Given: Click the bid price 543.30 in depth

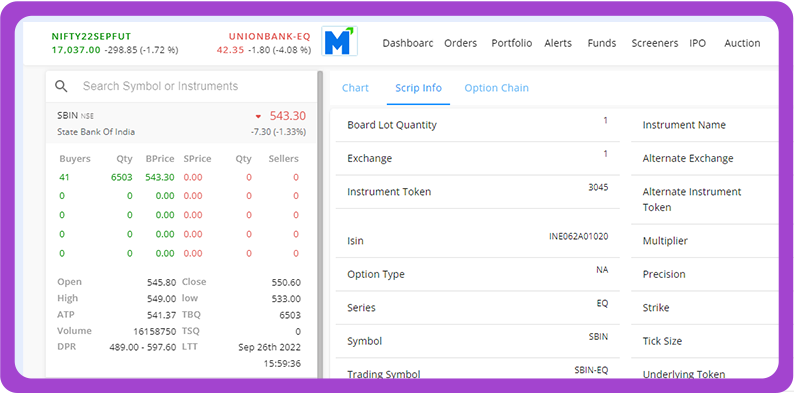Looking at the screenshot, I should point(160,177).
